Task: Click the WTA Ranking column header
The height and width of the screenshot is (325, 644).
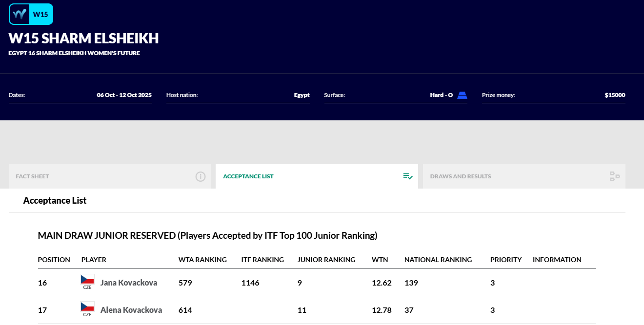Action: (202, 260)
